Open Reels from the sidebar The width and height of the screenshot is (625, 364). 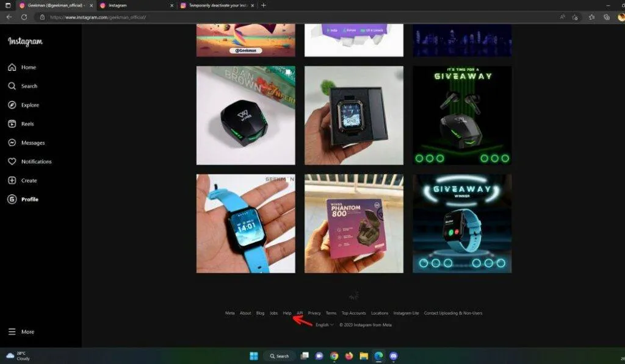21,124
